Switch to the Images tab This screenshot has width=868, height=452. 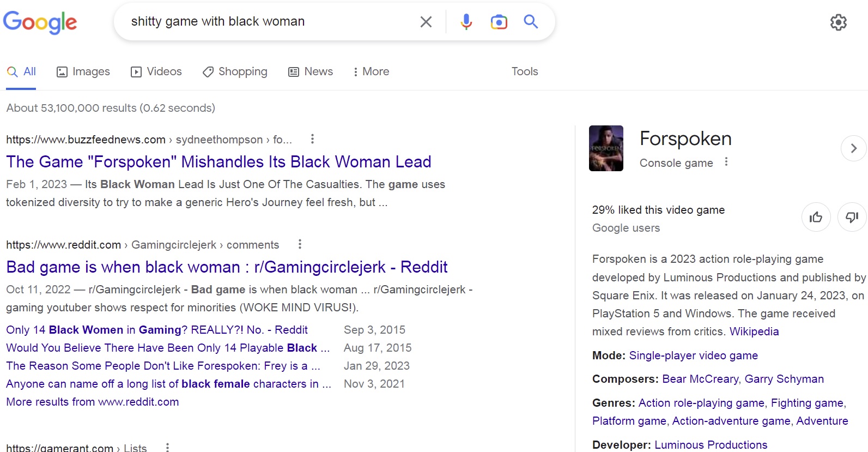[x=83, y=71]
